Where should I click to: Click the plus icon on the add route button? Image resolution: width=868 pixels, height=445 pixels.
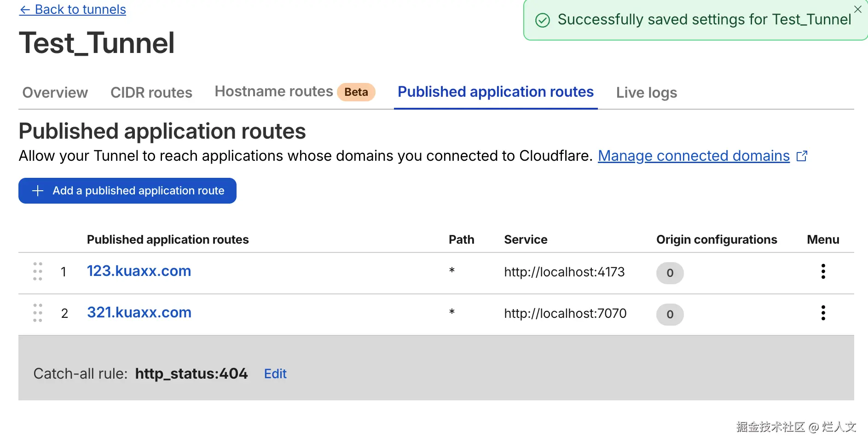point(38,191)
